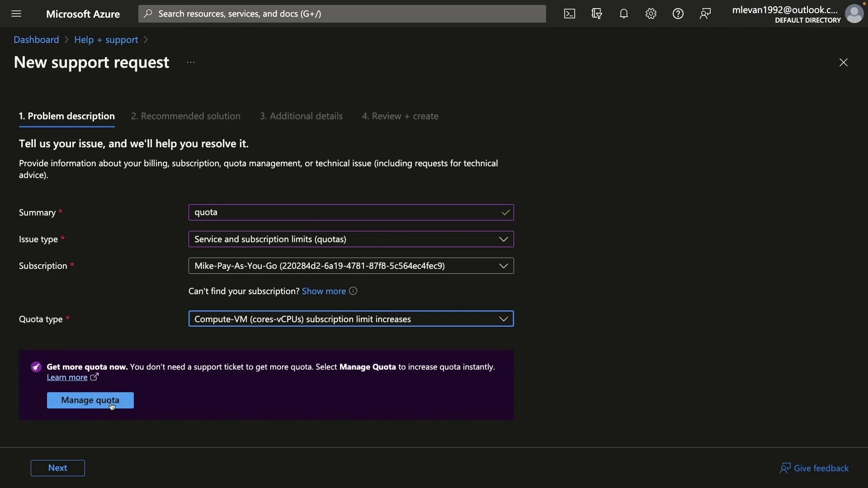Image resolution: width=868 pixels, height=488 pixels.
Task: Click the Give feedback icon at bottom
Action: point(785,468)
